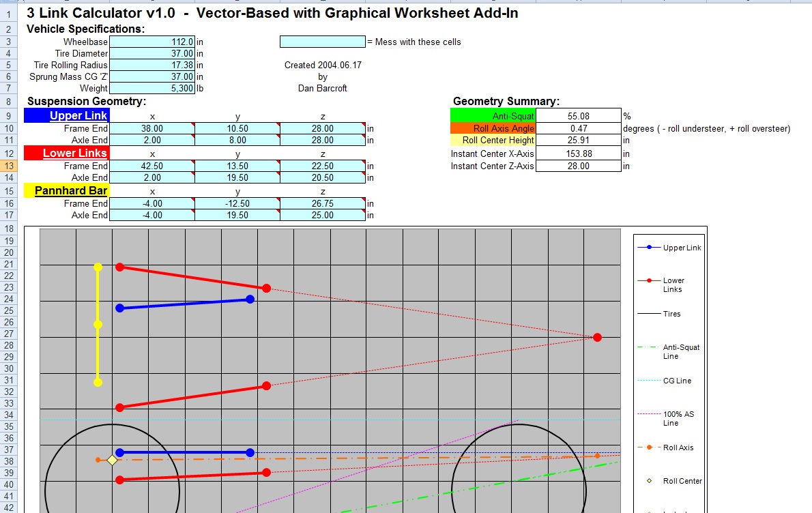Select the yellow diamond roll center marker on chart

coord(112,460)
